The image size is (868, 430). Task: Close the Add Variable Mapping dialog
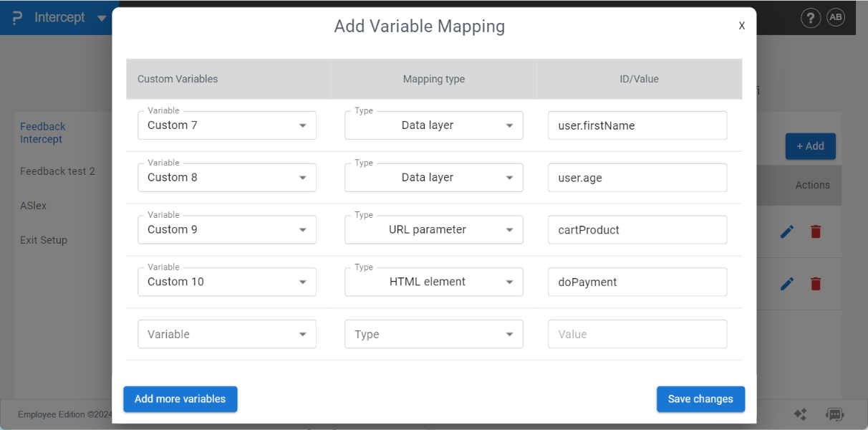[x=742, y=26]
